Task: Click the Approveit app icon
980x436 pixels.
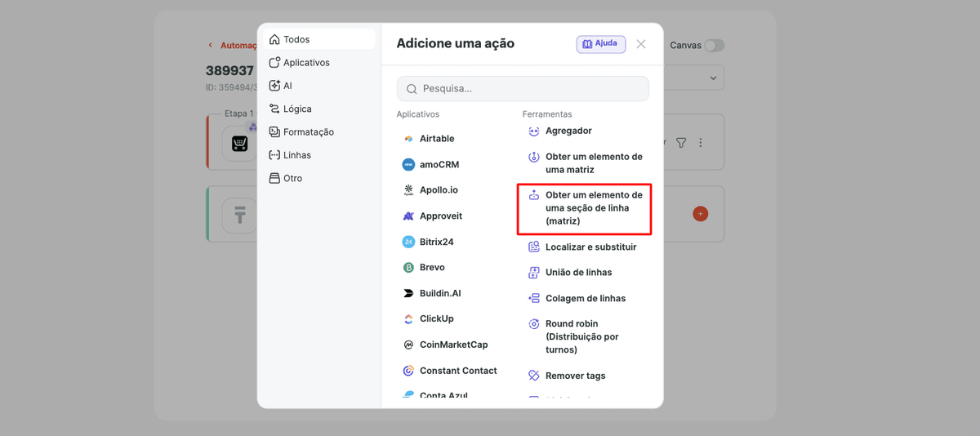Action: 408,216
